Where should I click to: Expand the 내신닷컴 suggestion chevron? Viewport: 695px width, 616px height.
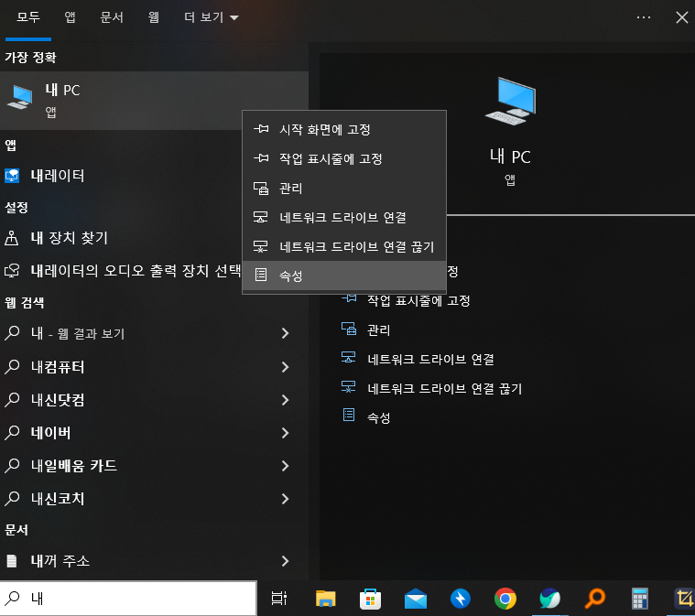tap(285, 400)
